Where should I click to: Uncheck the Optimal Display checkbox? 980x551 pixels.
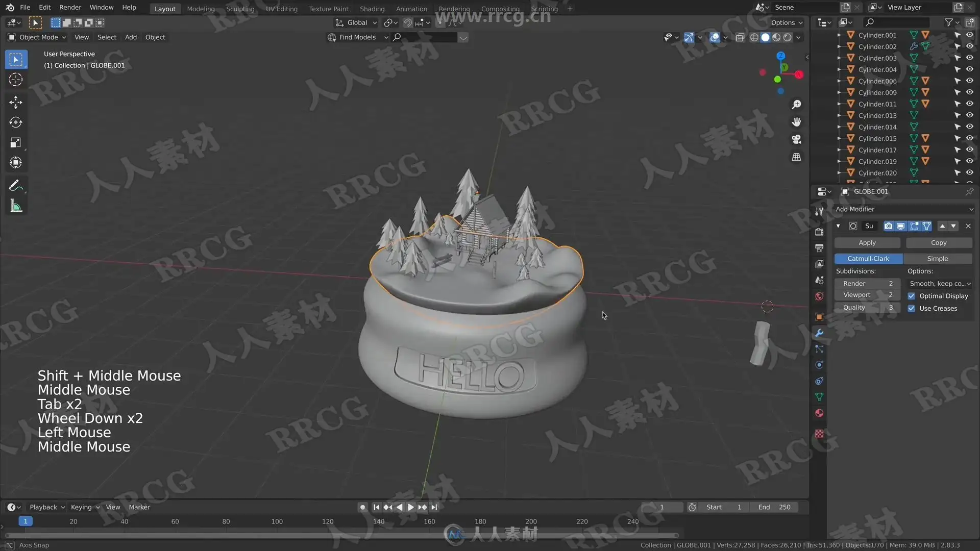[911, 296]
